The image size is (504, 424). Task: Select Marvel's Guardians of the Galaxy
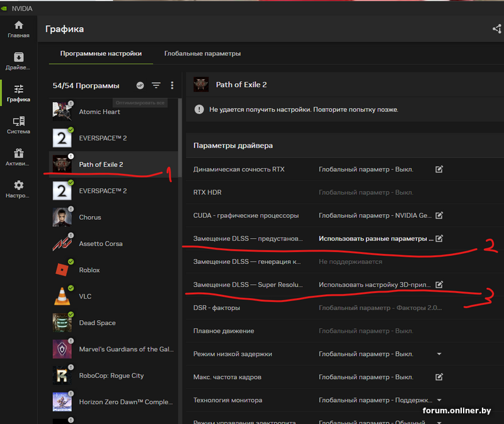coord(113,349)
